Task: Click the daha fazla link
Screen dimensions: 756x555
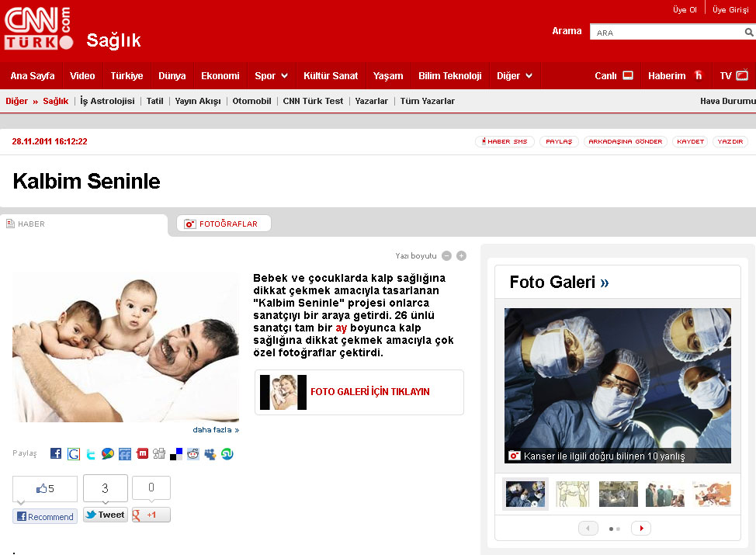Action: click(x=216, y=429)
